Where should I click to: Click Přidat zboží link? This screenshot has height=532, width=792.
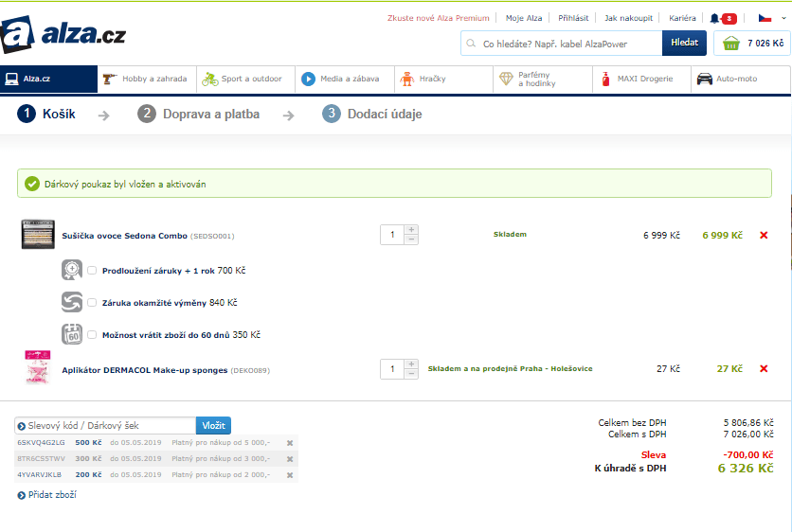52,495
